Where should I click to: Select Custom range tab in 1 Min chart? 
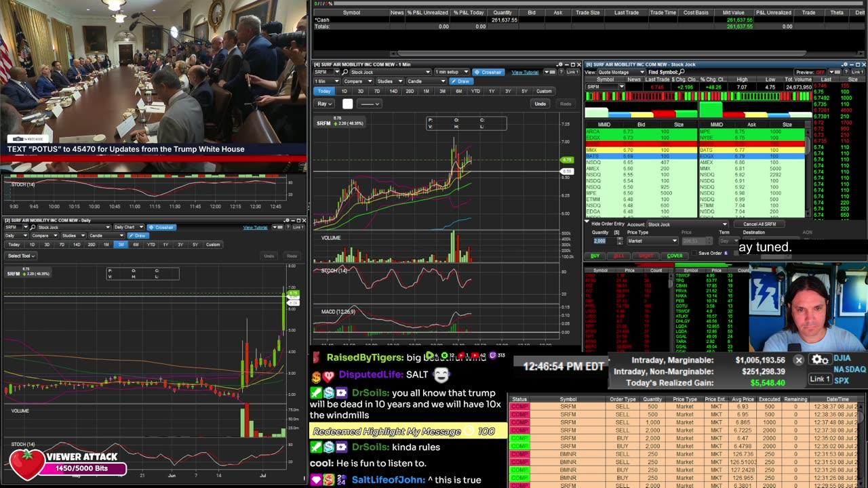[544, 91]
